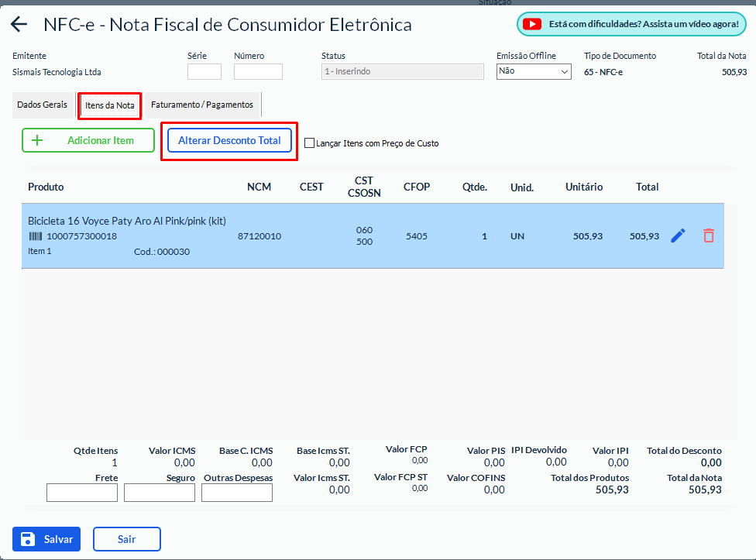
Task: Switch to the Dados Gerais tab
Action: (x=42, y=105)
